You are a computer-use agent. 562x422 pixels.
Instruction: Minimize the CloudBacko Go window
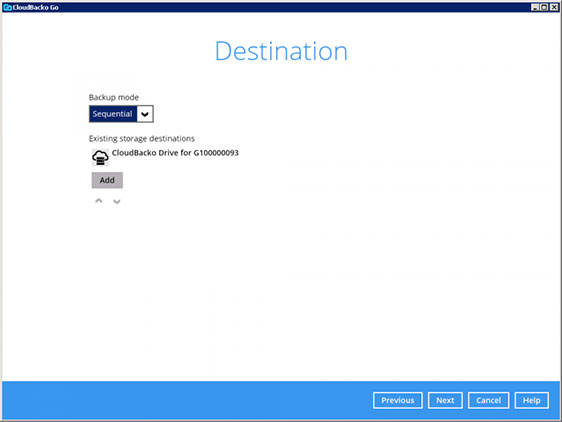(535, 7)
